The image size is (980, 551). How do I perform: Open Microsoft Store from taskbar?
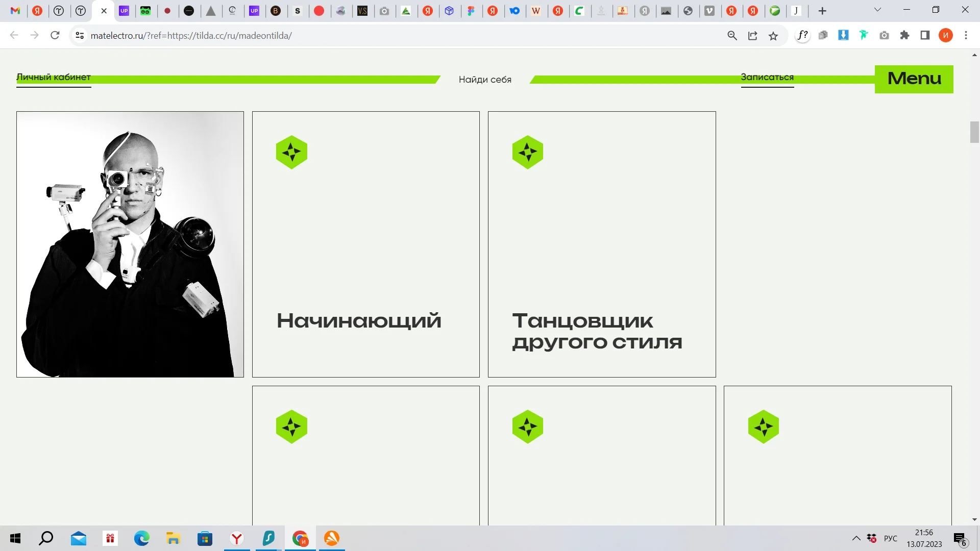[205, 538]
